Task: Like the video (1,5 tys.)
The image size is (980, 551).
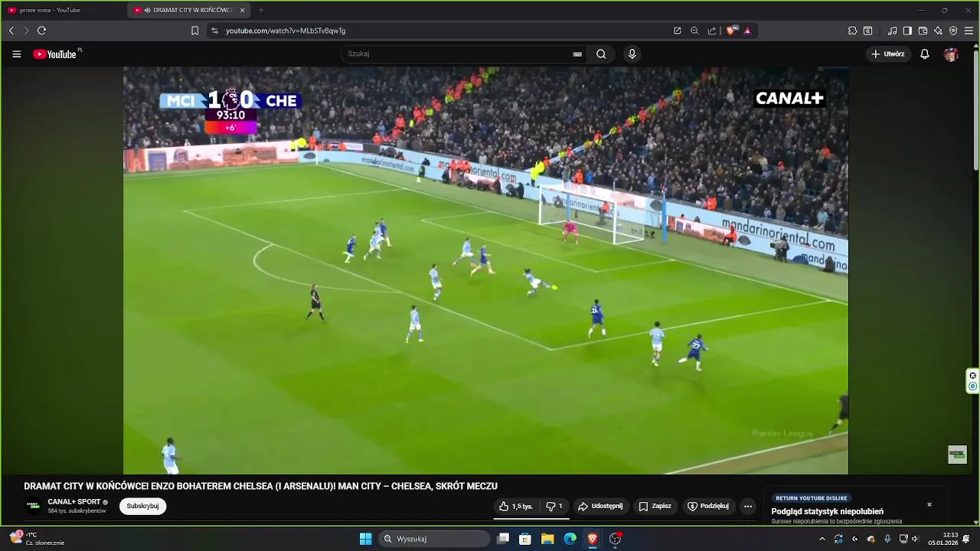Action: click(x=516, y=506)
